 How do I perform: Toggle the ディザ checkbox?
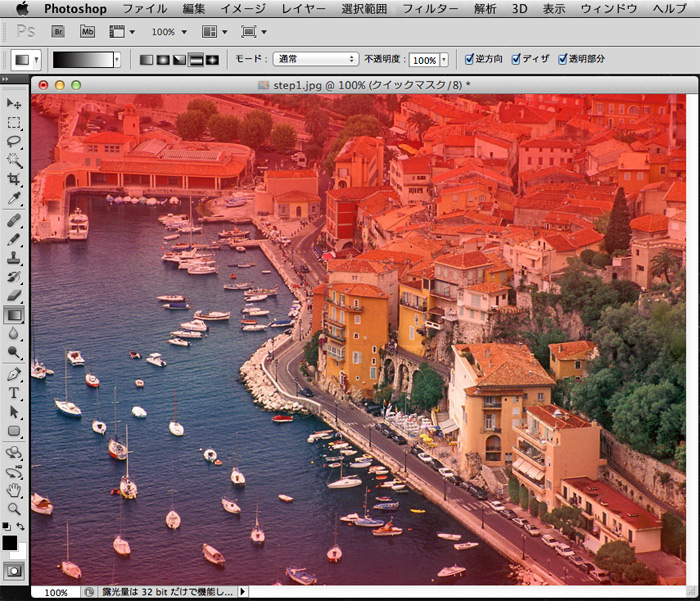point(516,59)
